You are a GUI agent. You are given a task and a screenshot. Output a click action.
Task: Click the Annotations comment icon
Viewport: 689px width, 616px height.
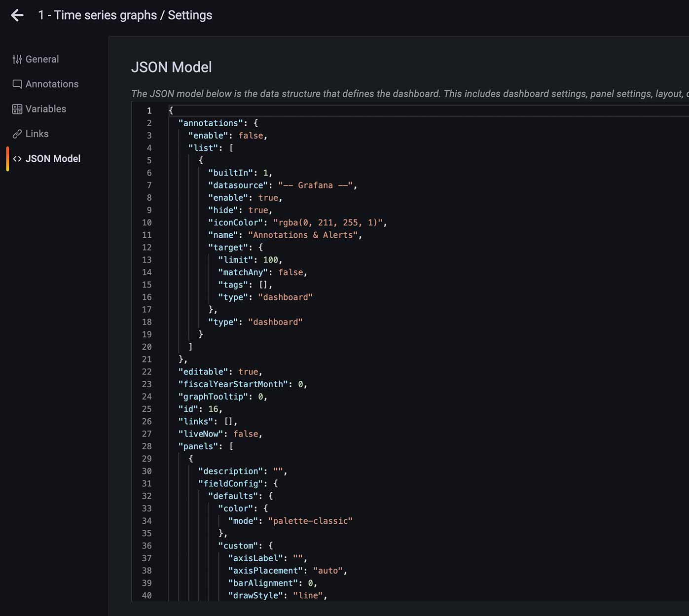click(x=17, y=84)
